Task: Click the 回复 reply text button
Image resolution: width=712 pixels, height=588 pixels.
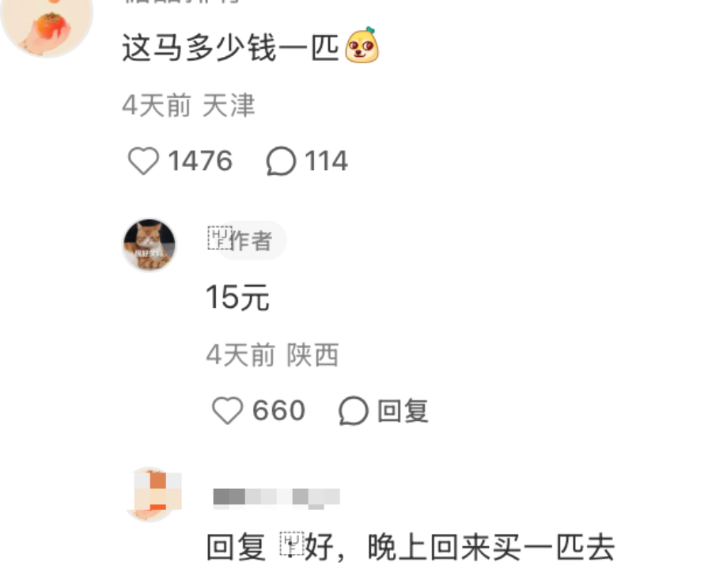Action: 403,411
